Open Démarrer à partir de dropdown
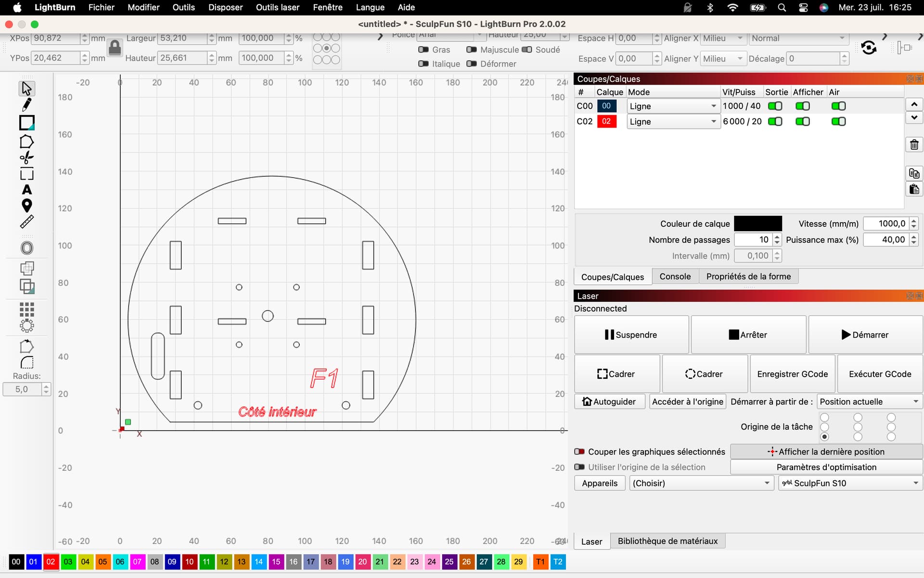 click(869, 402)
